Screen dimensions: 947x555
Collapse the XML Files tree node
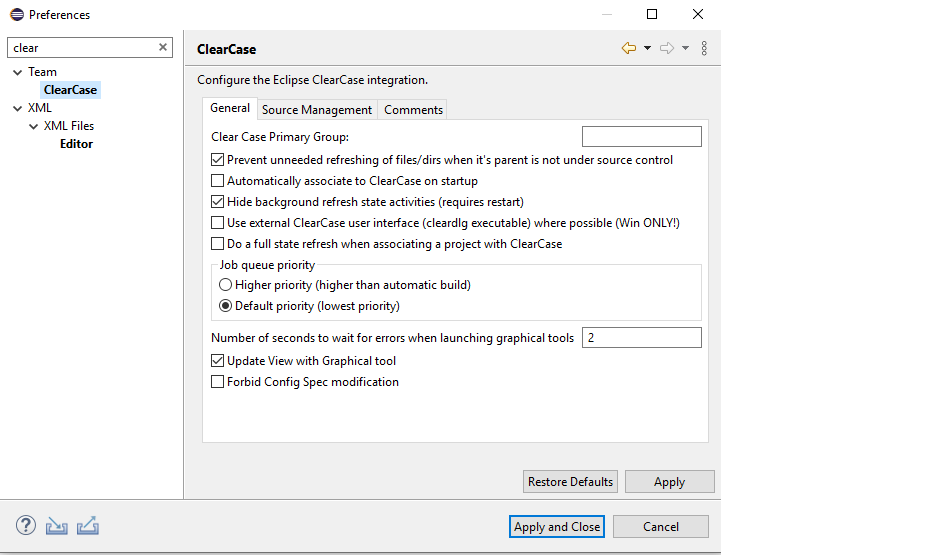[33, 126]
